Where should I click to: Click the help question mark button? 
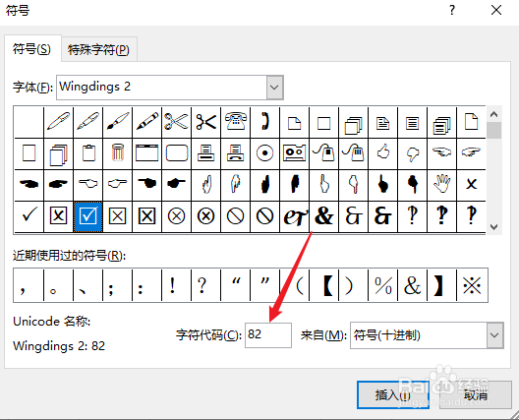(x=452, y=10)
